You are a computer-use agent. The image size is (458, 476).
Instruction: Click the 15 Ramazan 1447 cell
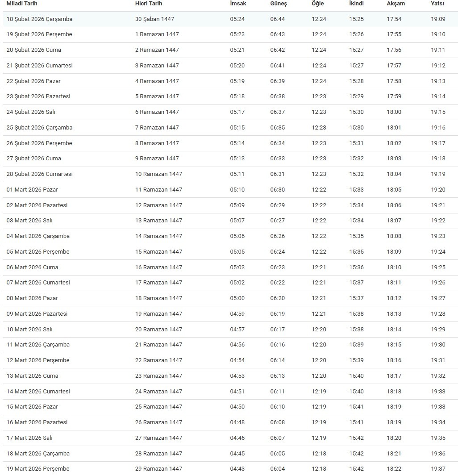(158, 252)
